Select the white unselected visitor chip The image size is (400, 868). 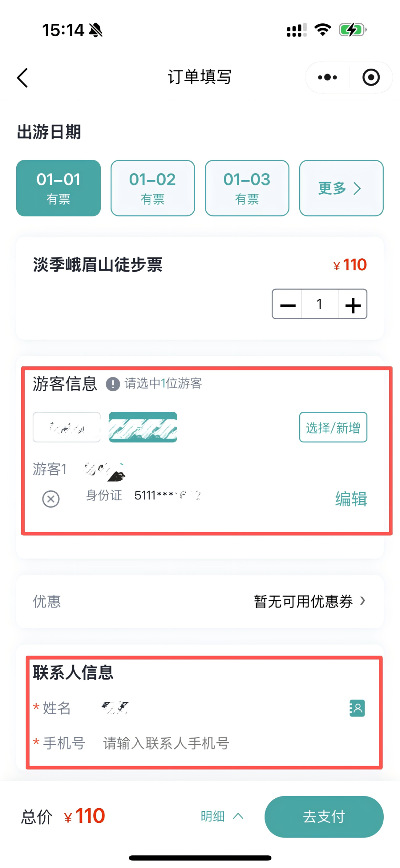pos(67,427)
